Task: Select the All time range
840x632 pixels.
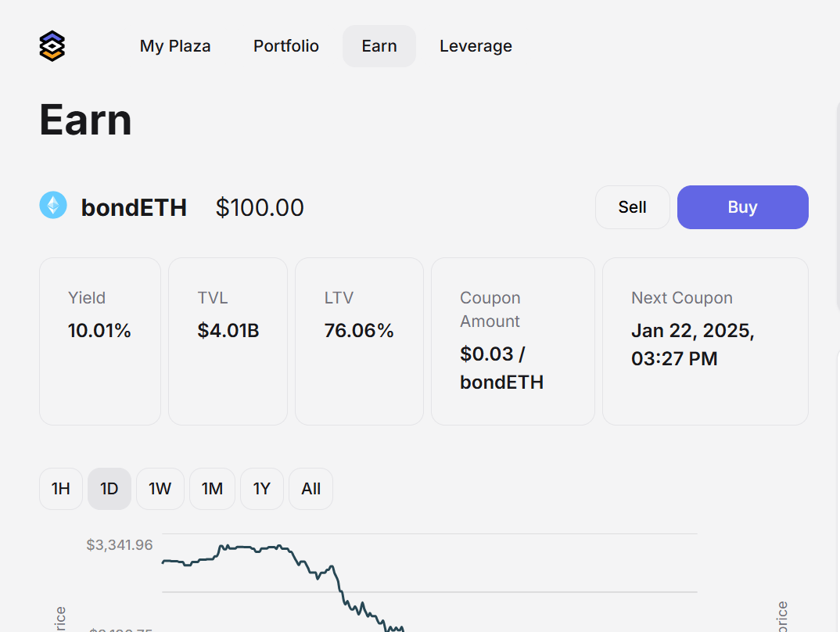Action: click(311, 489)
